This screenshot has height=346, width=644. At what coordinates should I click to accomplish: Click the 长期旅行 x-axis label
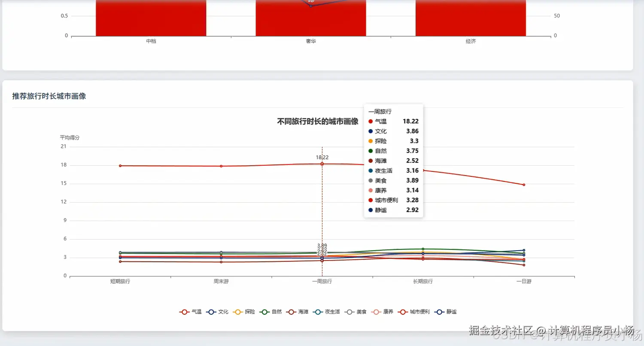(423, 282)
